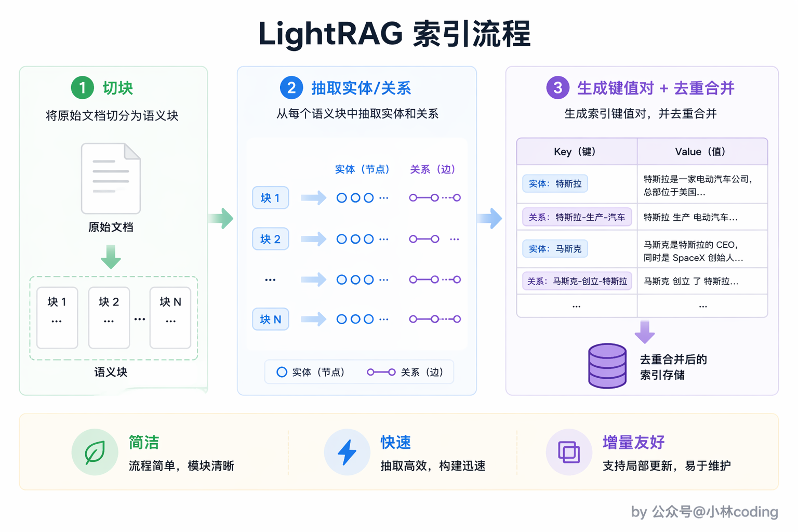The height and width of the screenshot is (532, 798).
Task: Click the purple database storage icon
Action: (607, 366)
